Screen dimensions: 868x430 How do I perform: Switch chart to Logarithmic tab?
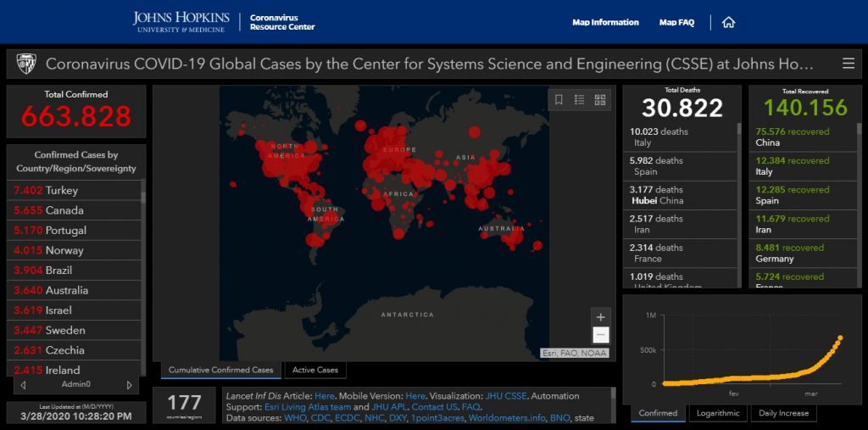coord(718,413)
